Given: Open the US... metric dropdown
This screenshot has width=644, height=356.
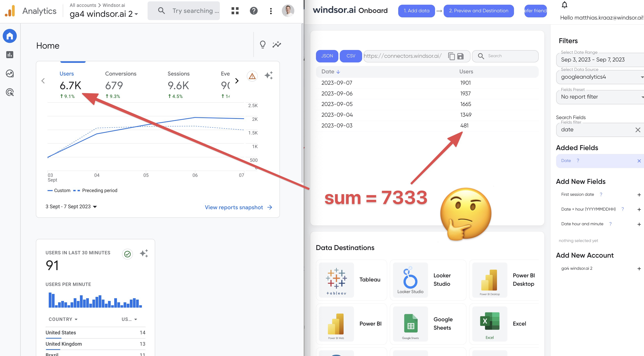Looking at the screenshot, I should (129, 319).
